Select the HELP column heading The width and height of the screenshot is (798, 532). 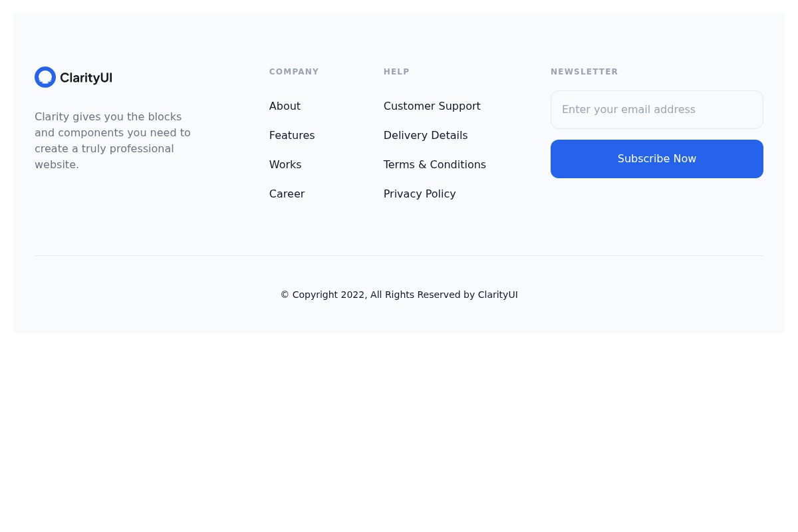[x=396, y=72]
